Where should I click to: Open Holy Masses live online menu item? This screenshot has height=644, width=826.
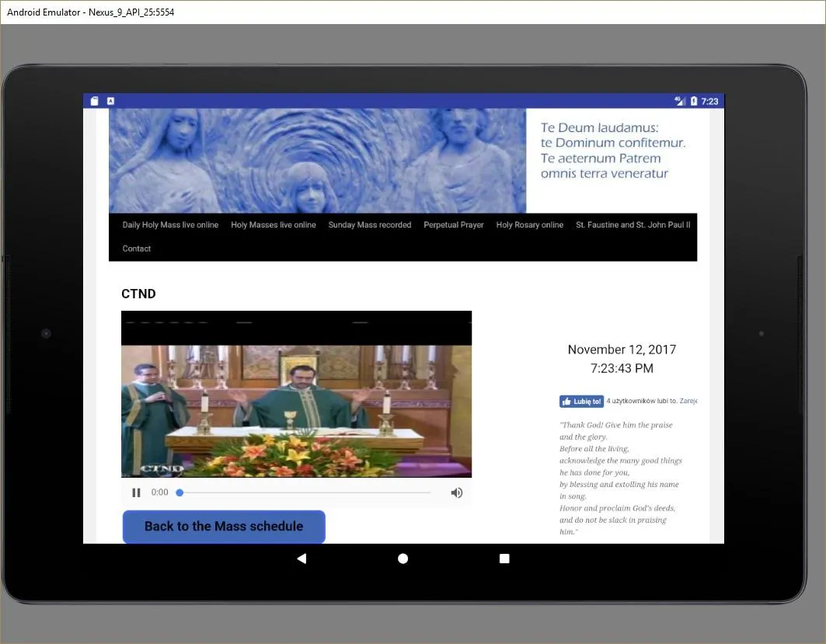(274, 225)
